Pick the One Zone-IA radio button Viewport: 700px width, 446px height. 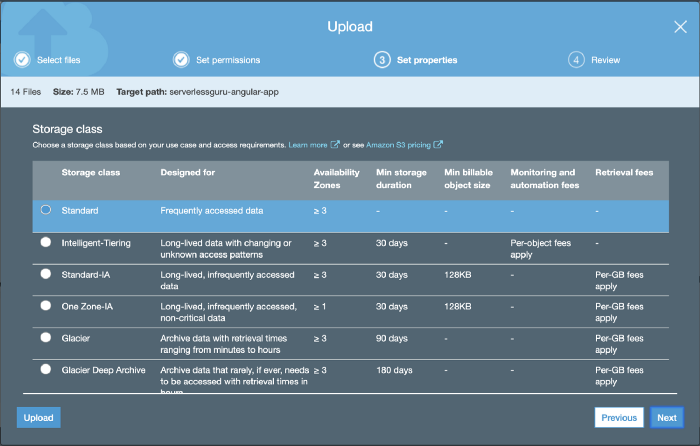coord(46,305)
